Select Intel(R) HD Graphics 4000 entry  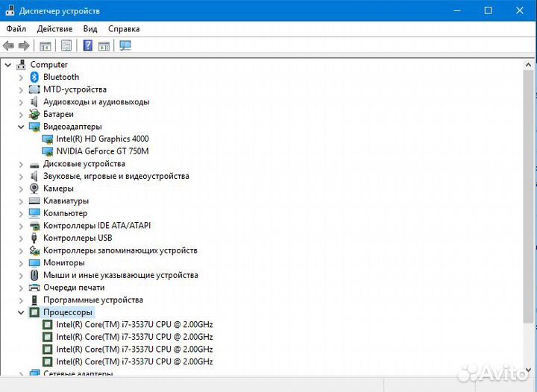[x=102, y=139]
